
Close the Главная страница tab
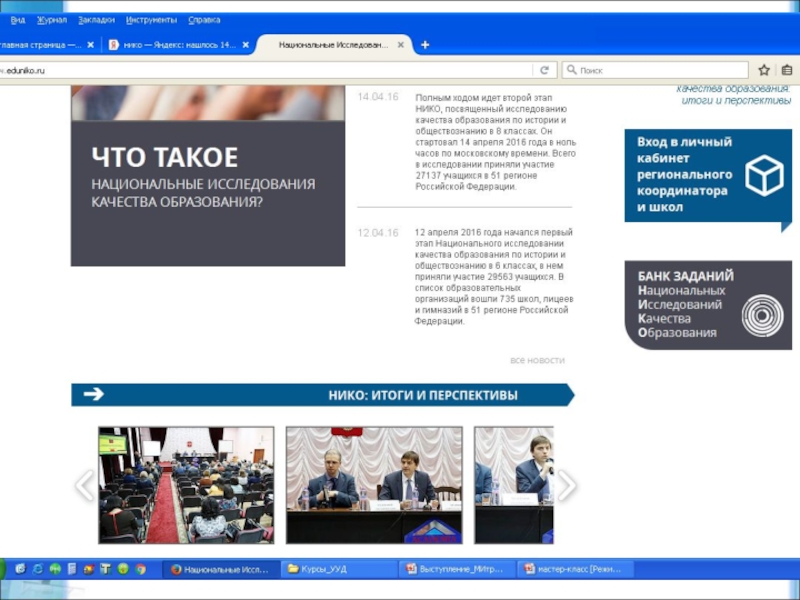point(90,45)
